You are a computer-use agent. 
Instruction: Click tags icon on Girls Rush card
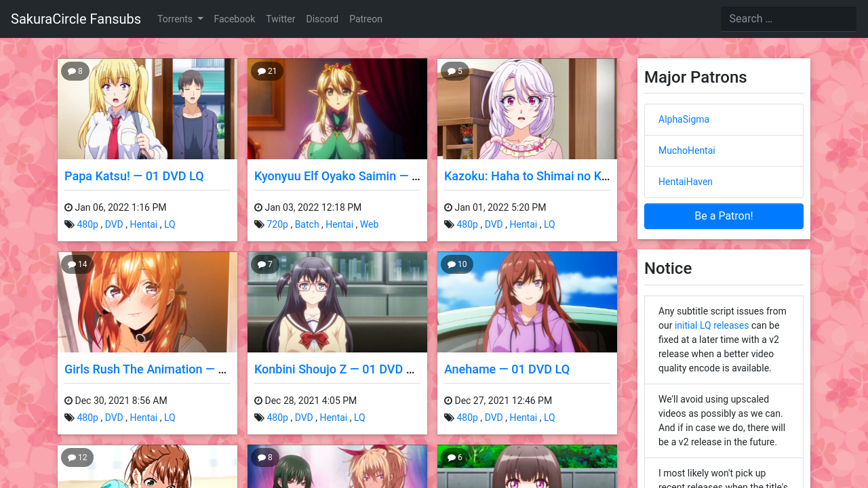click(69, 418)
